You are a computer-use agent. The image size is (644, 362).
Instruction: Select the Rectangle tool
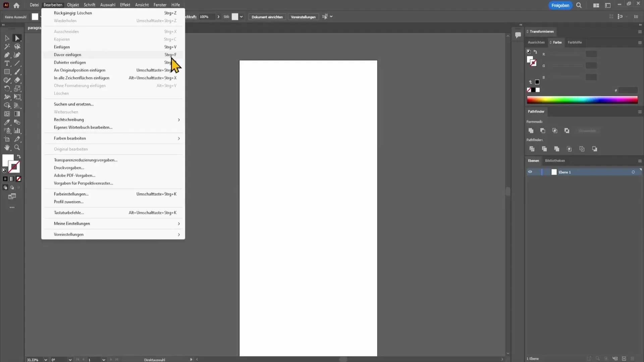[x=7, y=72]
